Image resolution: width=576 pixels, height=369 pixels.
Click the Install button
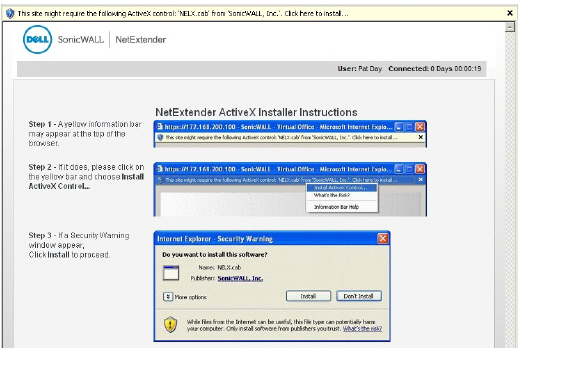pyautogui.click(x=308, y=296)
